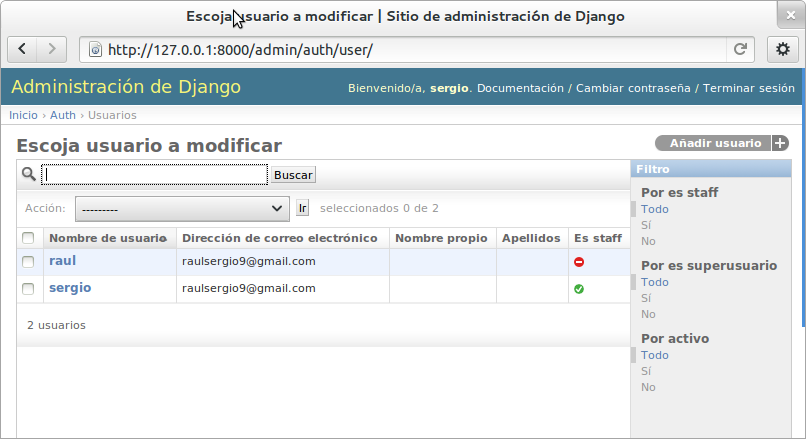Click the Filtro panel header
806x439 pixels.
[711, 169]
